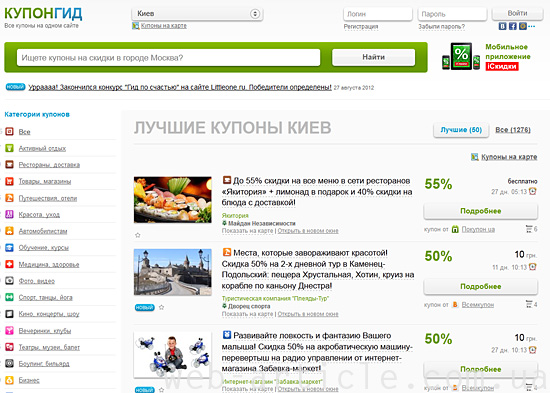Click the Вечеринки cocktail icon
This screenshot has width=550, height=393.
click(x=9, y=330)
